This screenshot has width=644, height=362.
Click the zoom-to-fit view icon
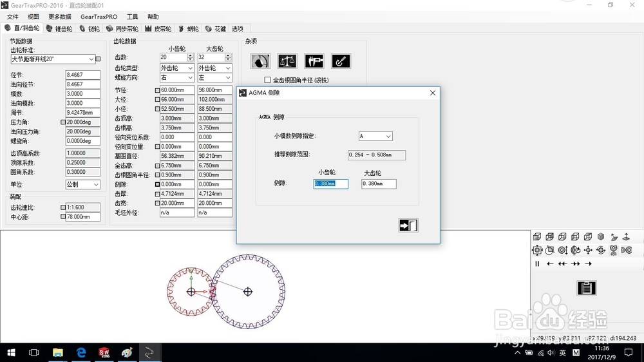537,250
